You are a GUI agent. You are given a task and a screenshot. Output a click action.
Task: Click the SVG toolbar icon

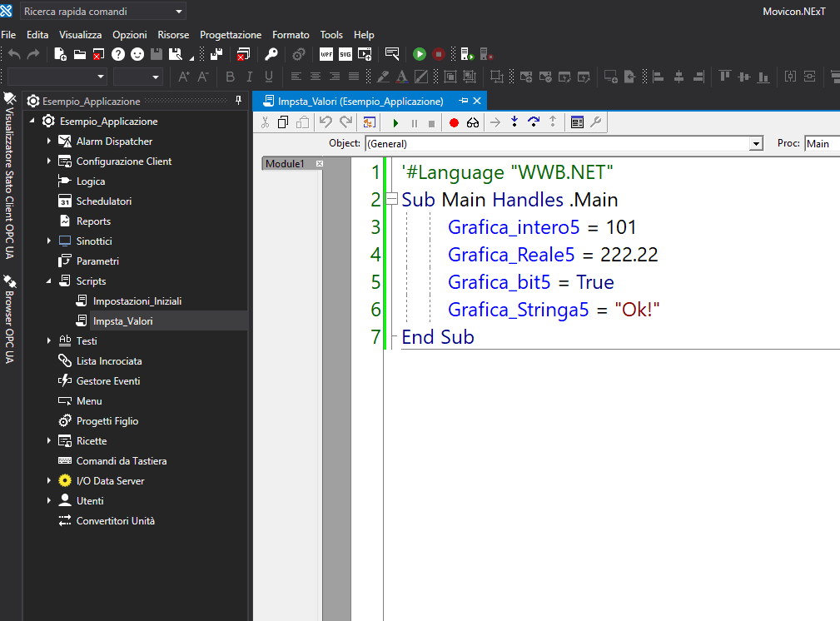345,54
